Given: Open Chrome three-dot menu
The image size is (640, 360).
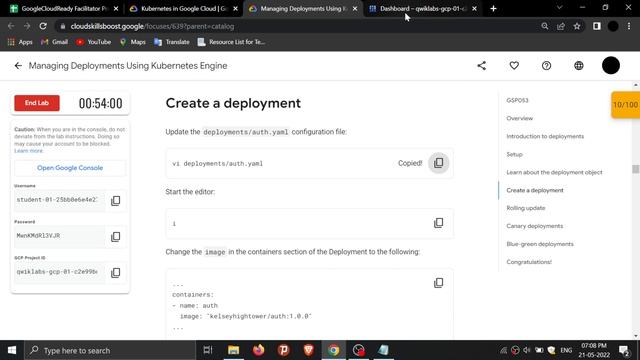Looking at the screenshot, I should tap(629, 26).
